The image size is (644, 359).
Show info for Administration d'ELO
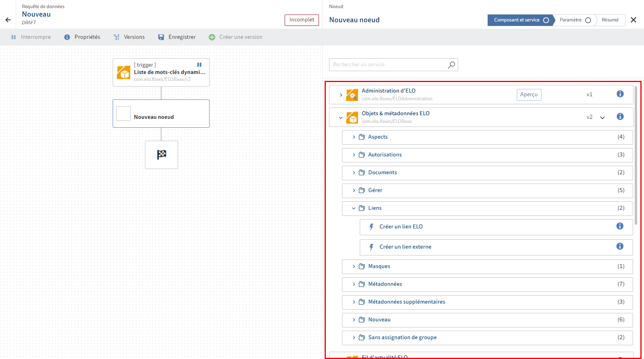620,94
